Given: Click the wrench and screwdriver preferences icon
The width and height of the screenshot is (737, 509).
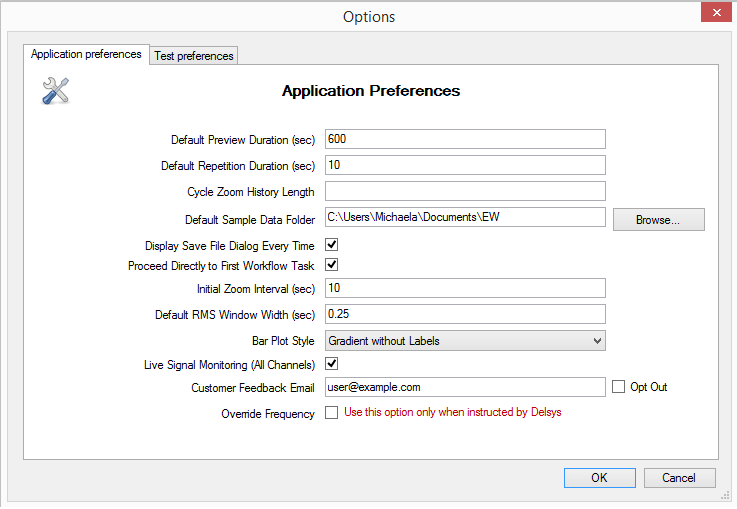Looking at the screenshot, I should pos(55,91).
